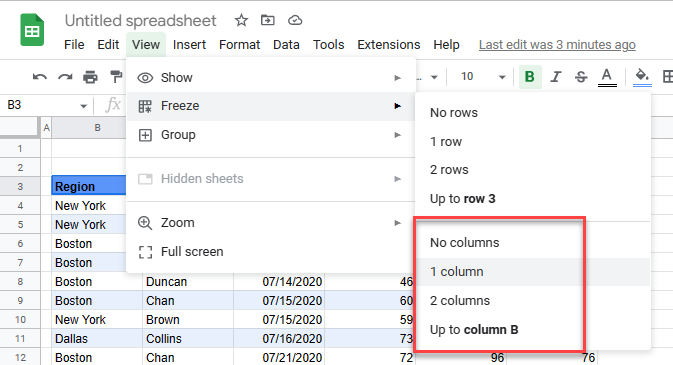Open version history via last edit link
The image size is (673, 365).
click(x=557, y=45)
